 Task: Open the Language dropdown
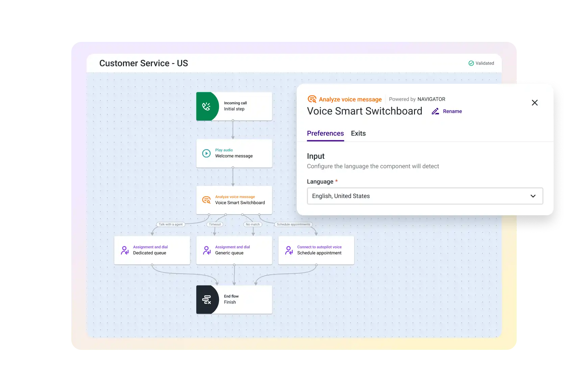(x=424, y=196)
